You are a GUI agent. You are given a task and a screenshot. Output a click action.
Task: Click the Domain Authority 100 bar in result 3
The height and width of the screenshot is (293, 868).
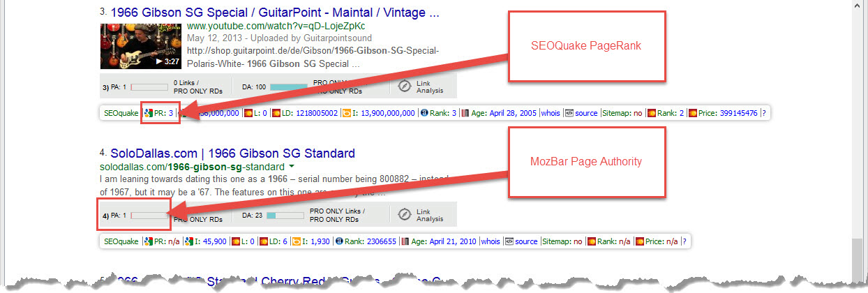tap(288, 87)
